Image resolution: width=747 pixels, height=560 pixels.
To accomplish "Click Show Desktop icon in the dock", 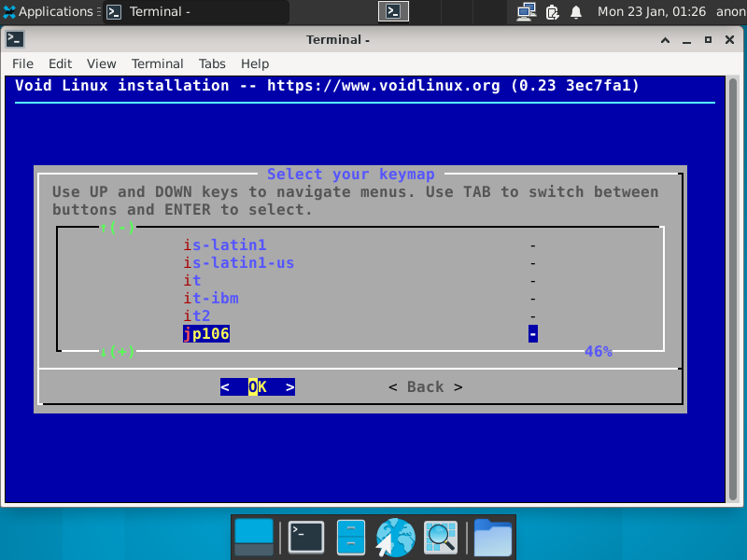I will [x=254, y=538].
